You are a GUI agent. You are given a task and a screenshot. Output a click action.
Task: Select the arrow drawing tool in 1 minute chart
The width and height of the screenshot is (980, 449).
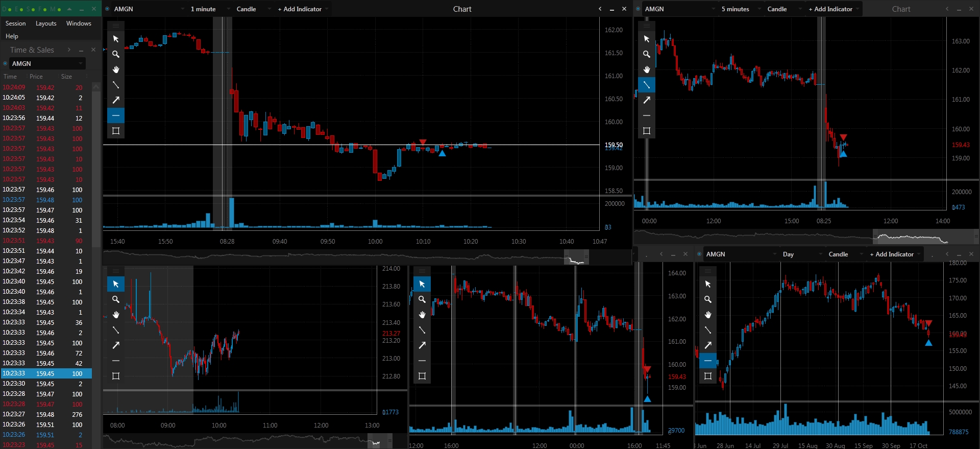pyautogui.click(x=116, y=100)
